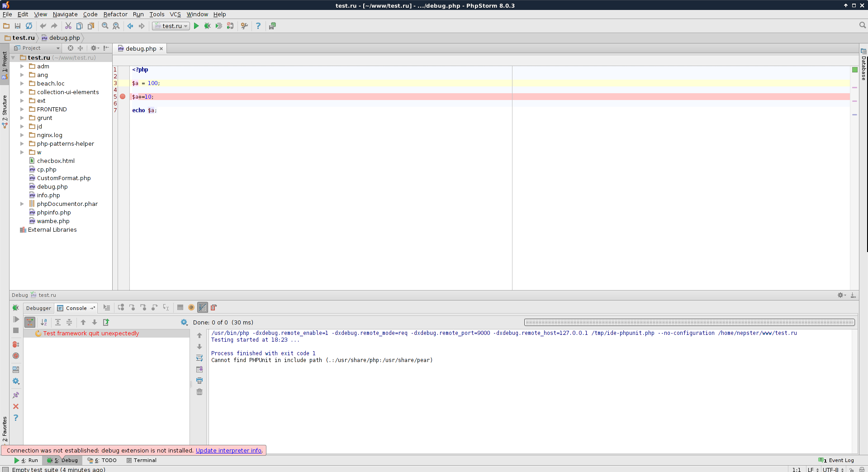Toggle Mute Breakpoints in Debug sidebar

tap(16, 356)
